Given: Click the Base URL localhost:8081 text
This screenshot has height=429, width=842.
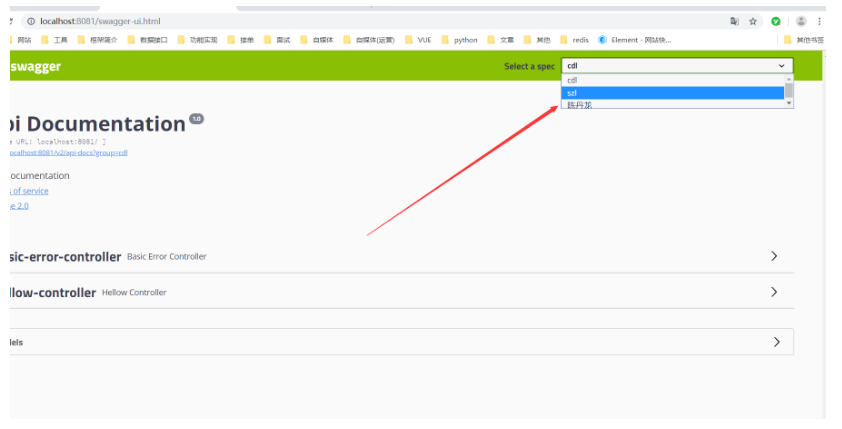Looking at the screenshot, I should (x=58, y=142).
